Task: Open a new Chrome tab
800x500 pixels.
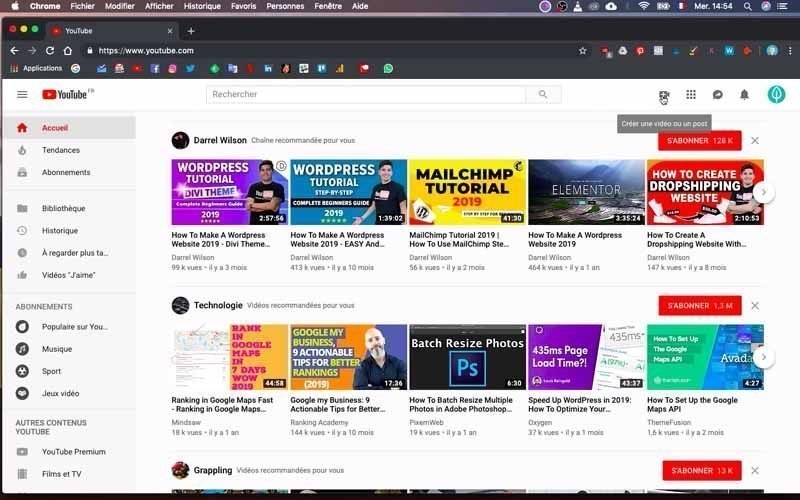Action: click(x=191, y=31)
